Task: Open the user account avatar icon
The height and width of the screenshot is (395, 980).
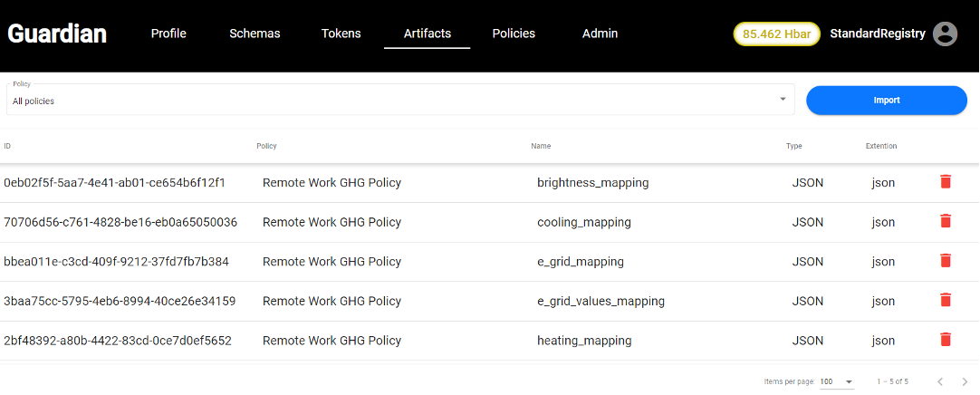Action: [x=945, y=34]
